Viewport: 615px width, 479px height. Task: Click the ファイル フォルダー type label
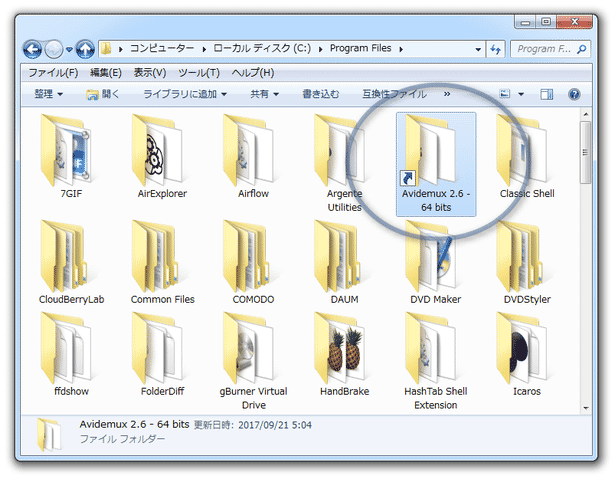(x=122, y=439)
